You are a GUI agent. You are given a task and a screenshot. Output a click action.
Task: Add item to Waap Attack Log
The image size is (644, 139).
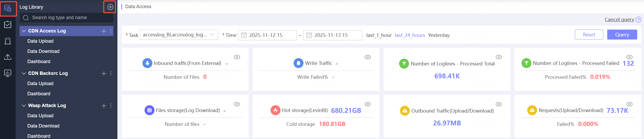coord(104,106)
